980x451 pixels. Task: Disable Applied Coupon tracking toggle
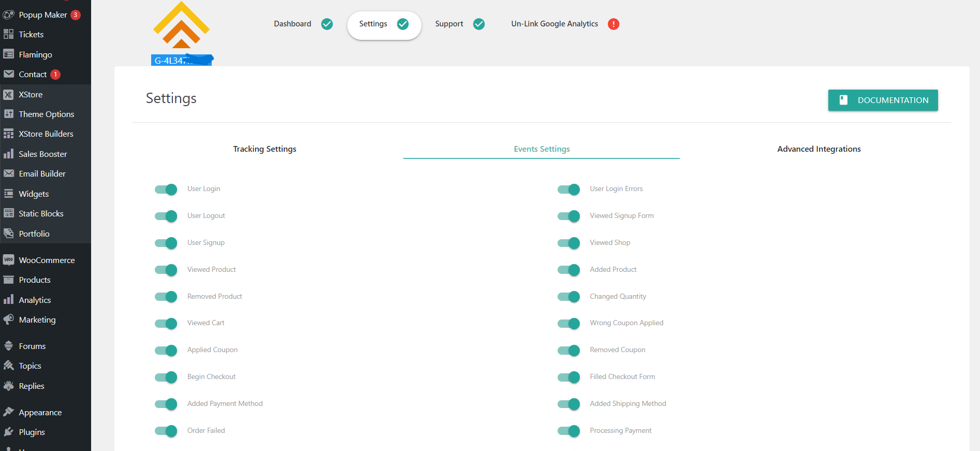[166, 350]
